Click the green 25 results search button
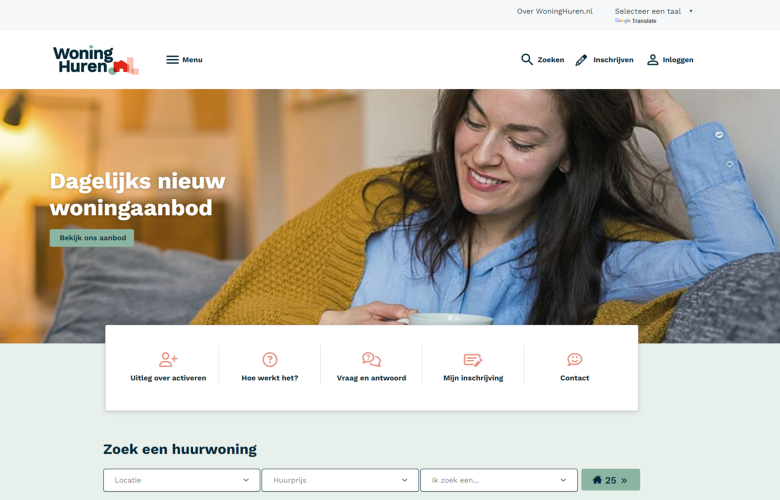The height and width of the screenshot is (500, 780). [x=610, y=480]
